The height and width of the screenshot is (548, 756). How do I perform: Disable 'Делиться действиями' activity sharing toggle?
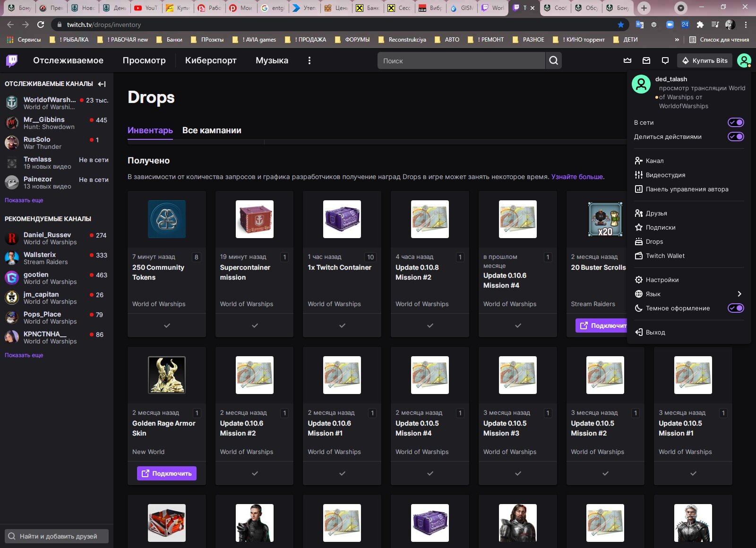735,137
